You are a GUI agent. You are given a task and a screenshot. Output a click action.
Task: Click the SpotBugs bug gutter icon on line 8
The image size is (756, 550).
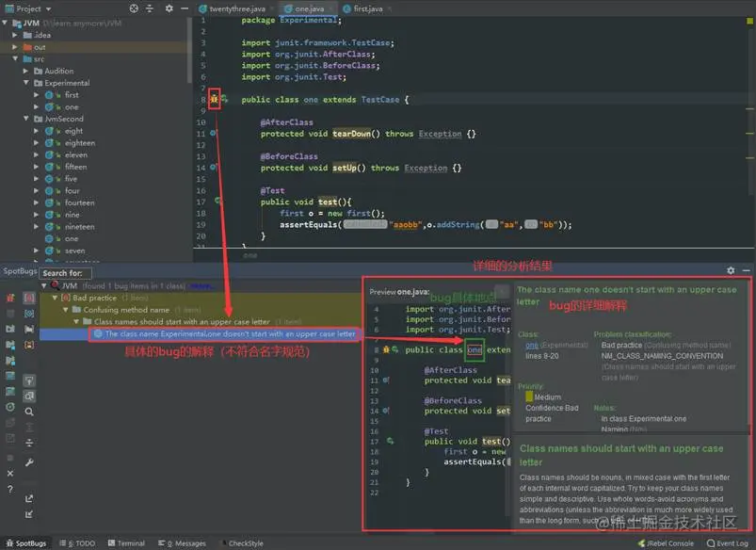[x=214, y=99]
